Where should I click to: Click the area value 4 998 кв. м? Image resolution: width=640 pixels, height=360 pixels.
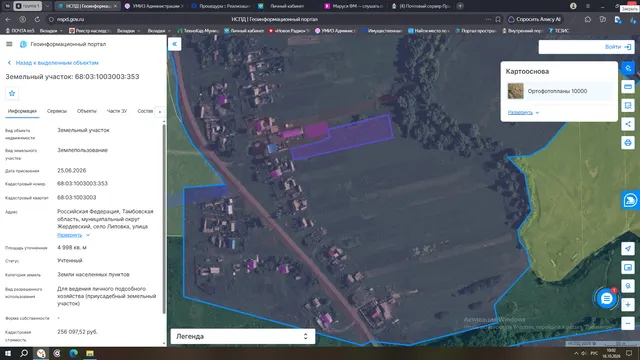(72, 248)
